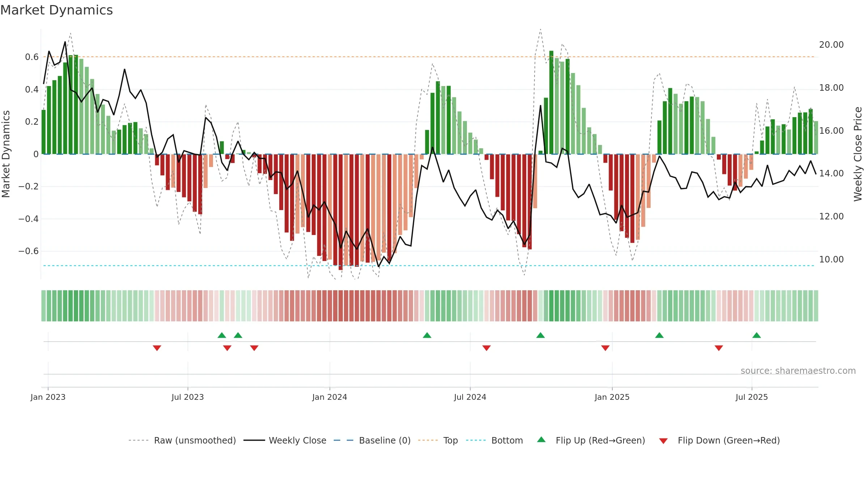Toggle the Flip Up (Red→Green) legend entry

point(591,440)
